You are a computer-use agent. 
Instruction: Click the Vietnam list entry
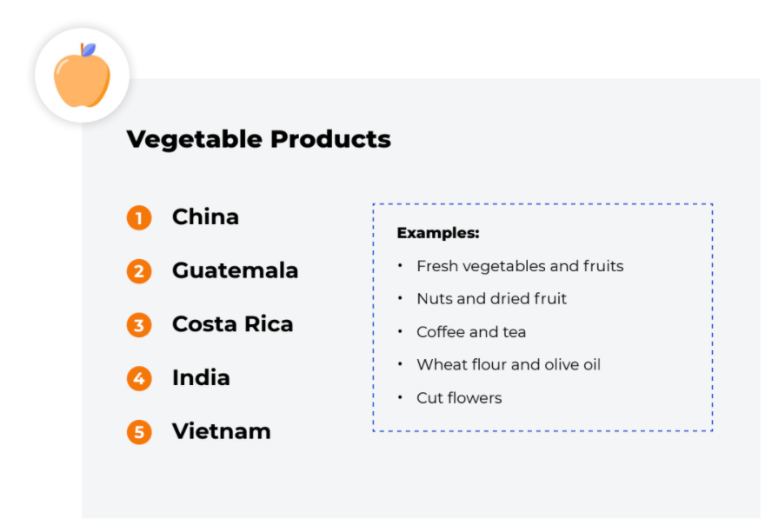point(221,432)
